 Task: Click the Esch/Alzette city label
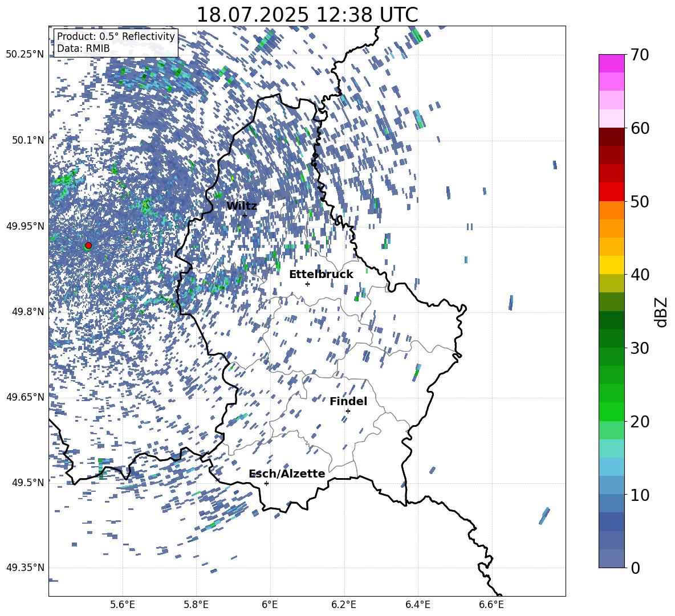click(x=287, y=474)
